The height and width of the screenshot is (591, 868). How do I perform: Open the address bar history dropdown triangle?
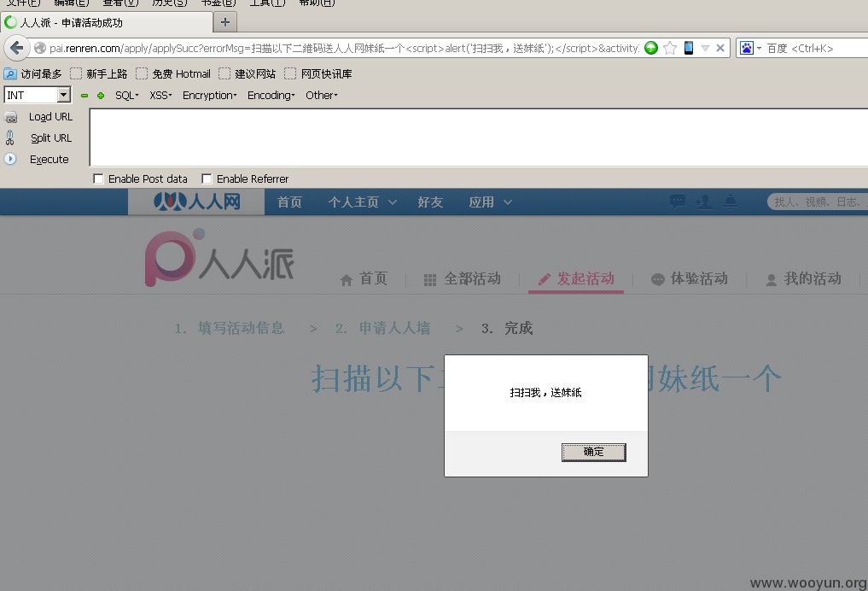705,48
